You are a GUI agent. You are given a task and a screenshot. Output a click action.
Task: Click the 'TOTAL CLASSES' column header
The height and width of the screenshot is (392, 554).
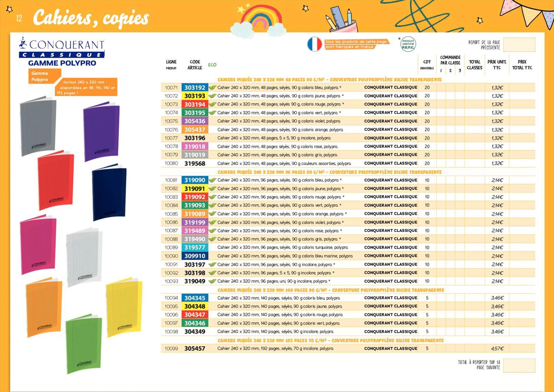[x=475, y=65]
